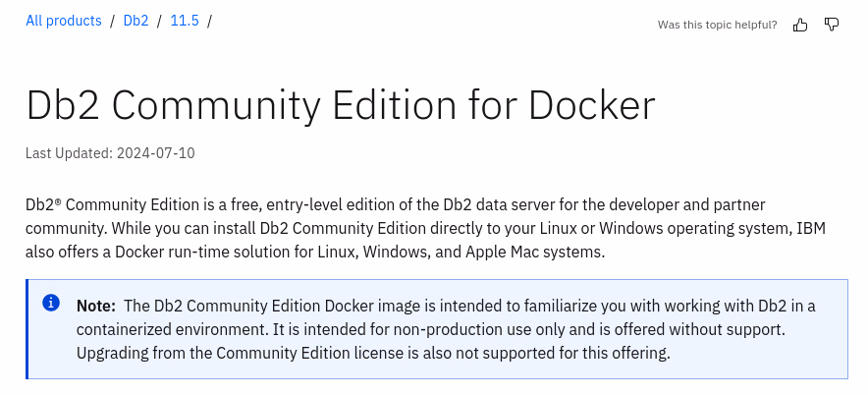Click the blue info icon in the note
This screenshot has height=395, width=868.
point(52,303)
